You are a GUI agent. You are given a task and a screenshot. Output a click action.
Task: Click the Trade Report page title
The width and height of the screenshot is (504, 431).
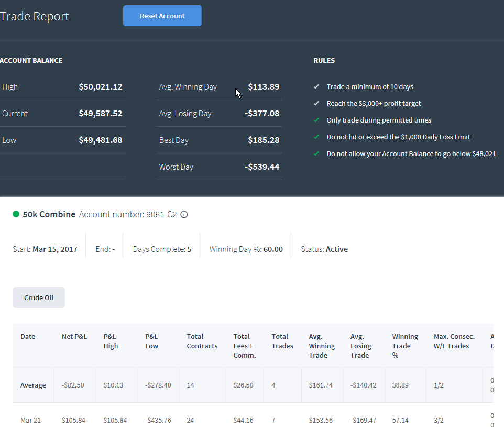35,16
